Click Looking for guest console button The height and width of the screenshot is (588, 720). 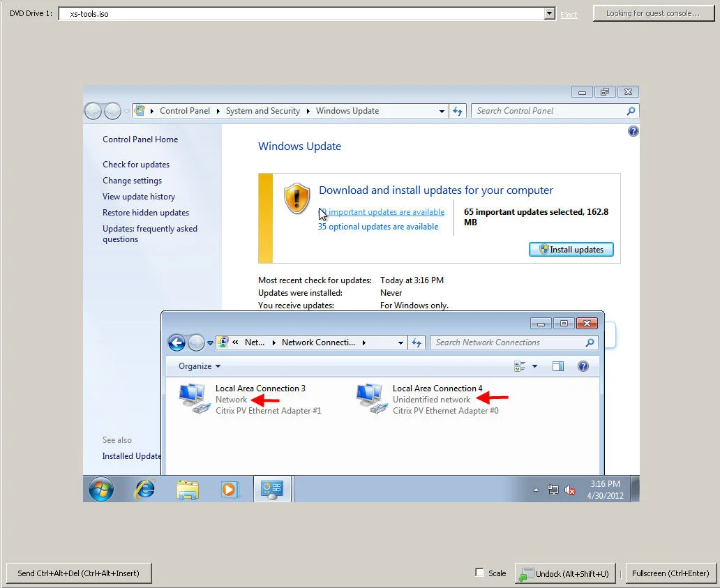[x=654, y=13]
